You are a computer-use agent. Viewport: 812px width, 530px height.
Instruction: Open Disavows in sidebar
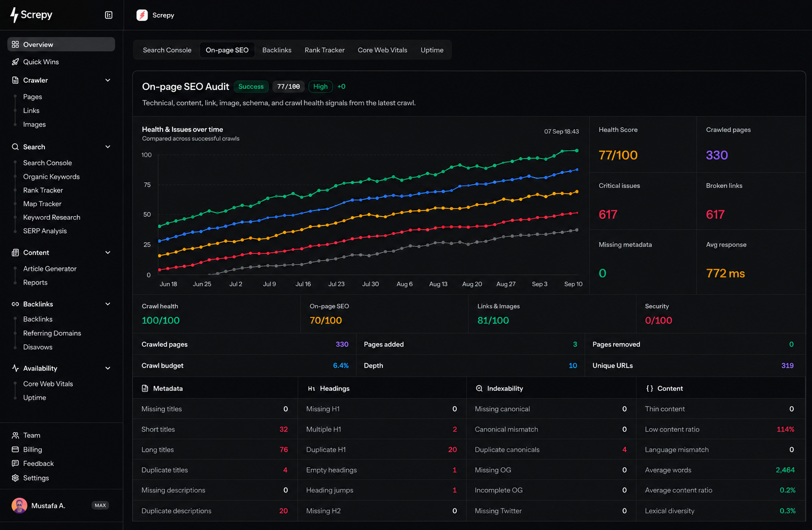38,347
